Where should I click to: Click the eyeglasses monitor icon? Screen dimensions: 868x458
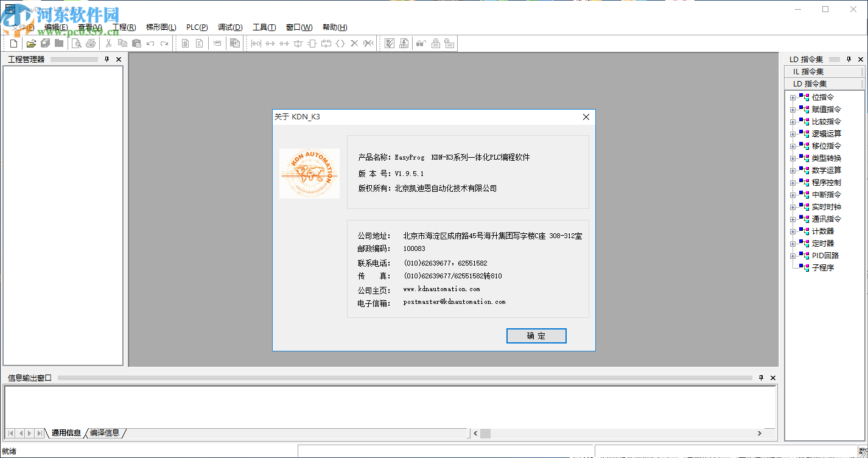coord(421,43)
